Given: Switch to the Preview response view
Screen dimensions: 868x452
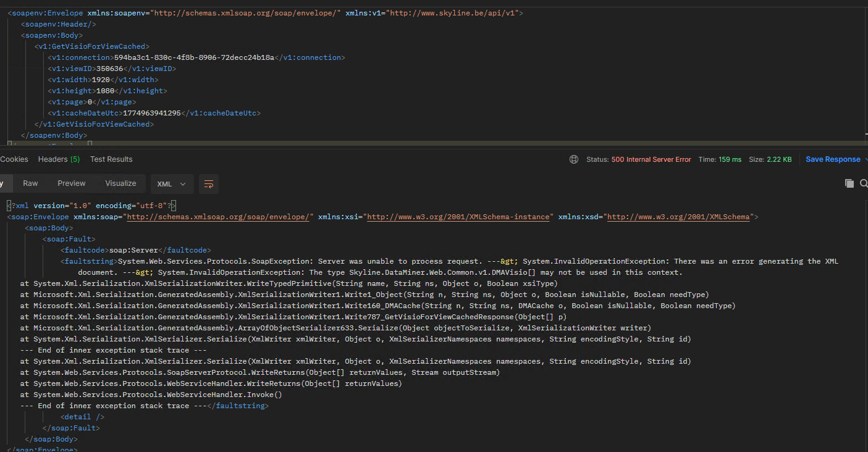Looking at the screenshot, I should click(72, 183).
